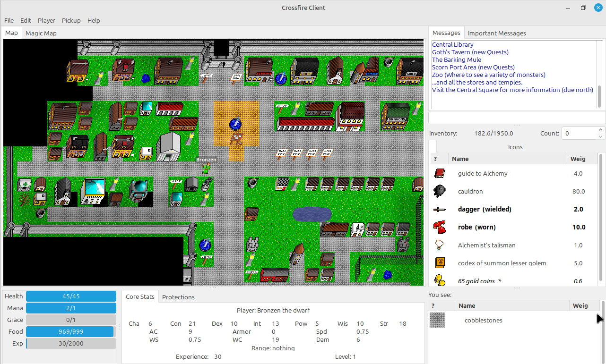The height and width of the screenshot is (364, 606).
Task: Click the gold coins stack icon
Action: point(439,280)
